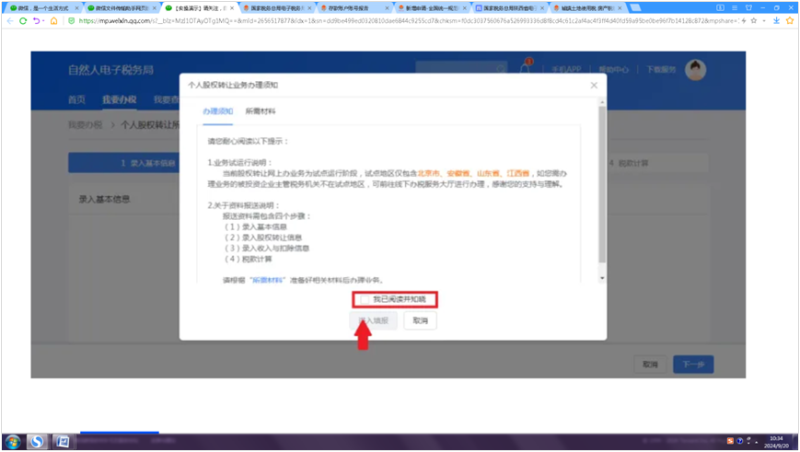The height and width of the screenshot is (452, 800).
Task: Open Sogou browser from the taskbar
Action: (37, 440)
